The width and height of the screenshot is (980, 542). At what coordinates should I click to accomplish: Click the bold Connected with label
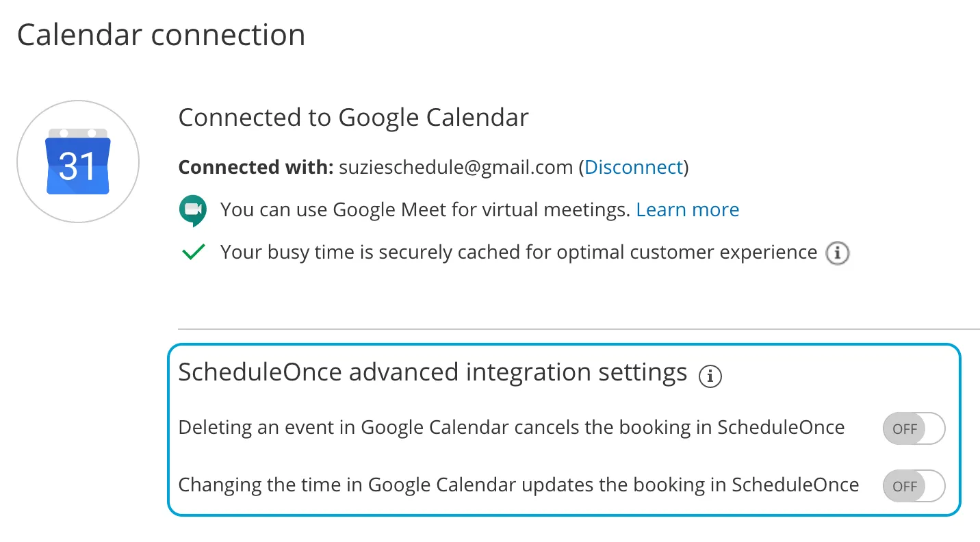click(x=256, y=167)
